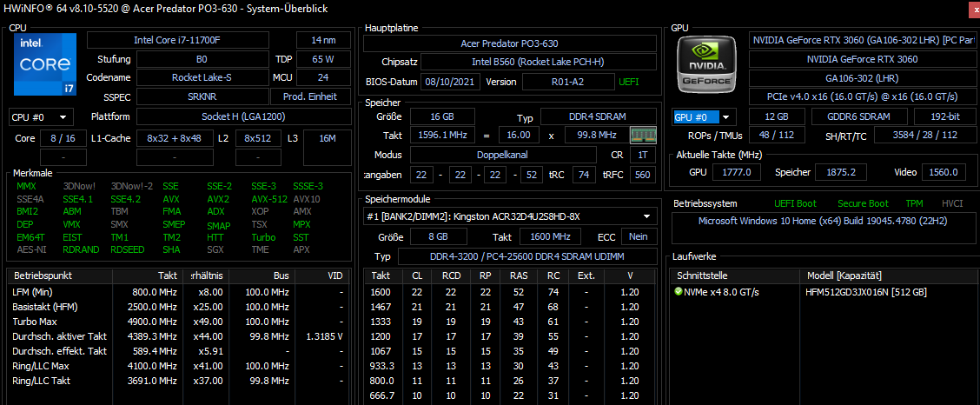This screenshot has width=980, height=405.
Task: Click the GDDR6 SDRAM field
Action: (859, 116)
